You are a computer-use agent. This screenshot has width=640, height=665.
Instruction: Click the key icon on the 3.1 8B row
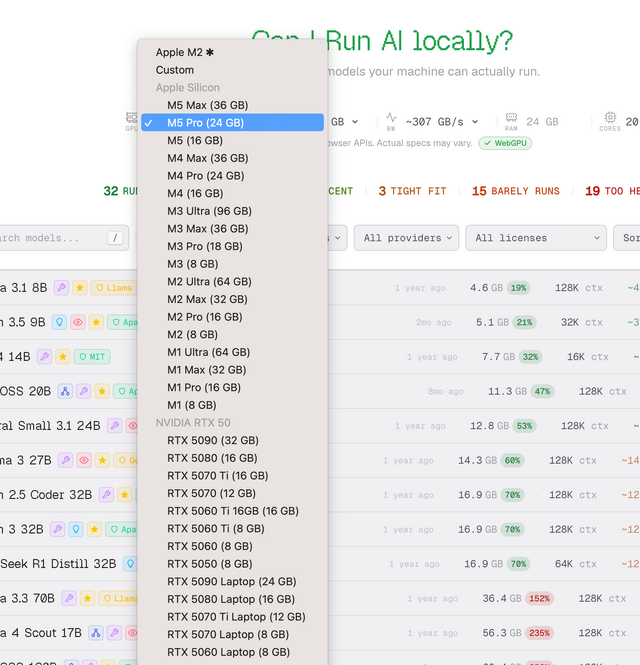click(x=61, y=288)
